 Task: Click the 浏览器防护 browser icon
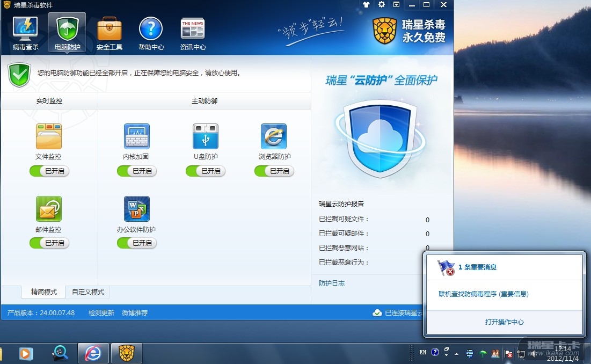(274, 136)
